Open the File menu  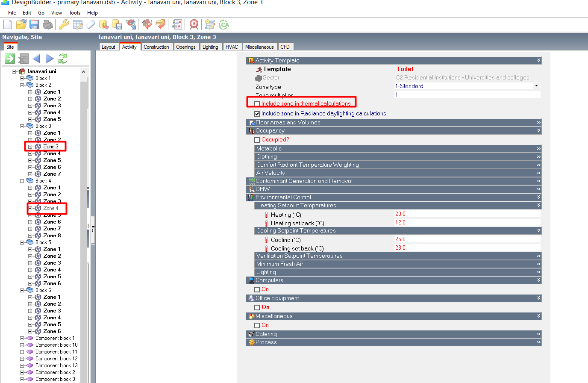pyautogui.click(x=12, y=13)
